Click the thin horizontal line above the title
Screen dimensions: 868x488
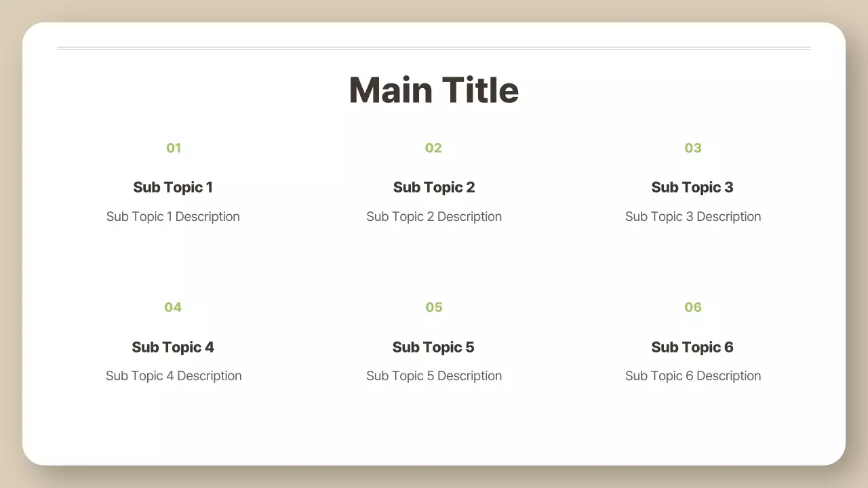[434, 48]
